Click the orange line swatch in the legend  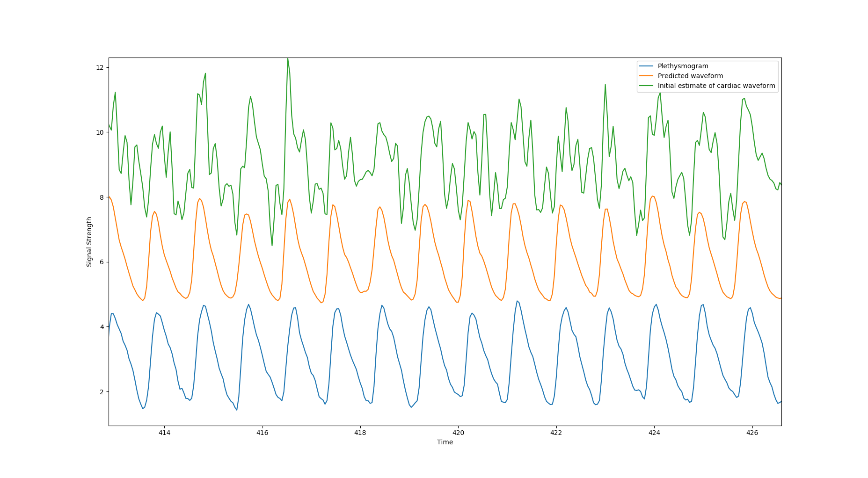646,76
